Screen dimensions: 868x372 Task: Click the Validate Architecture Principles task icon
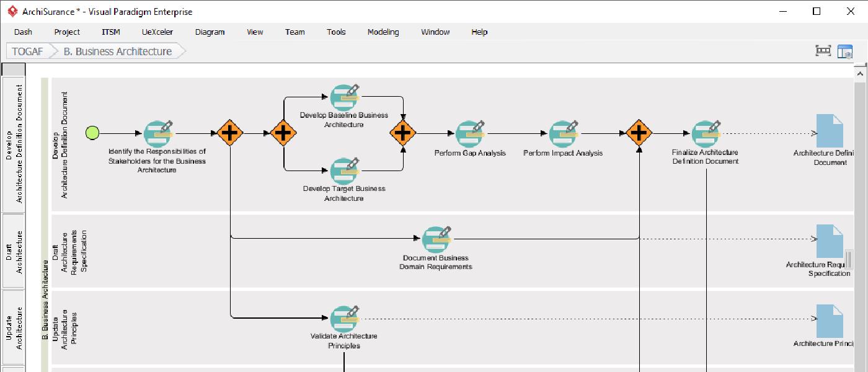[x=343, y=319]
